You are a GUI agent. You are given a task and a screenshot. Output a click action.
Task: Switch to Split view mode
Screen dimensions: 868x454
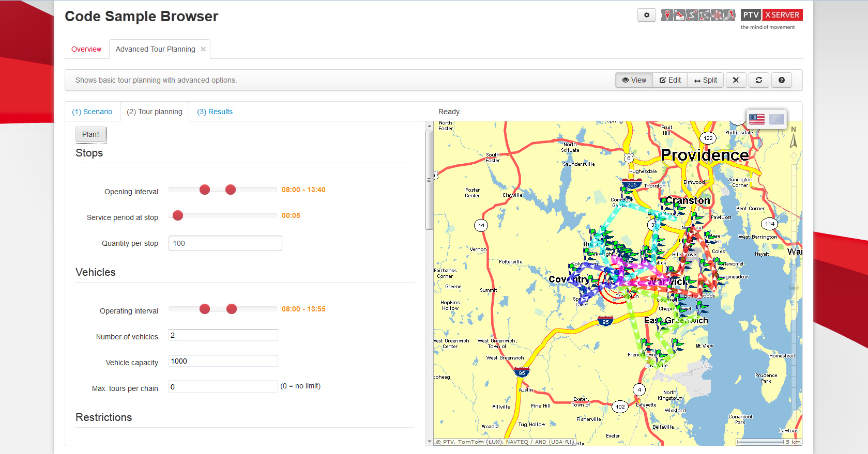click(x=706, y=80)
